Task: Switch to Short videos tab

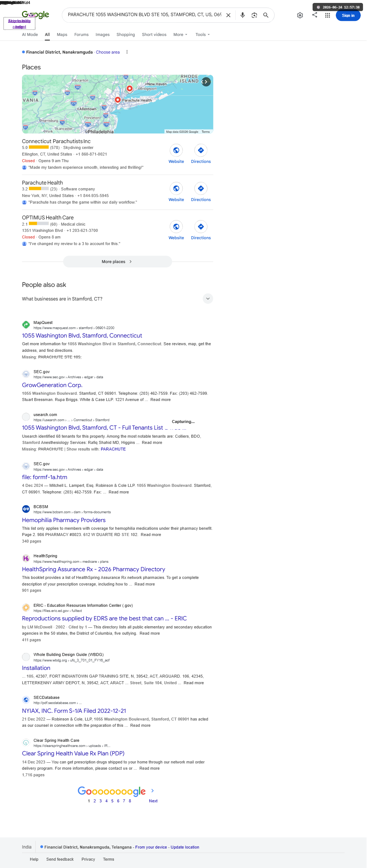Action: click(x=154, y=34)
